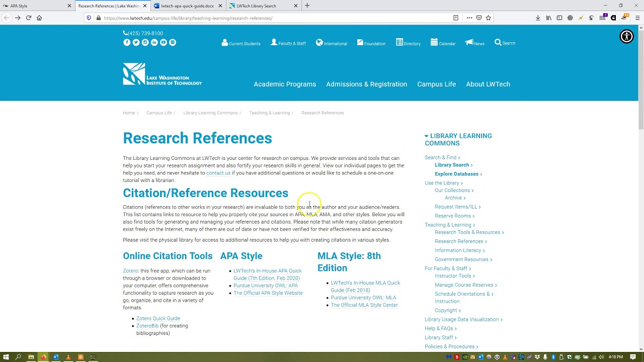Click the Lake Washington Institute logo

pos(162,74)
